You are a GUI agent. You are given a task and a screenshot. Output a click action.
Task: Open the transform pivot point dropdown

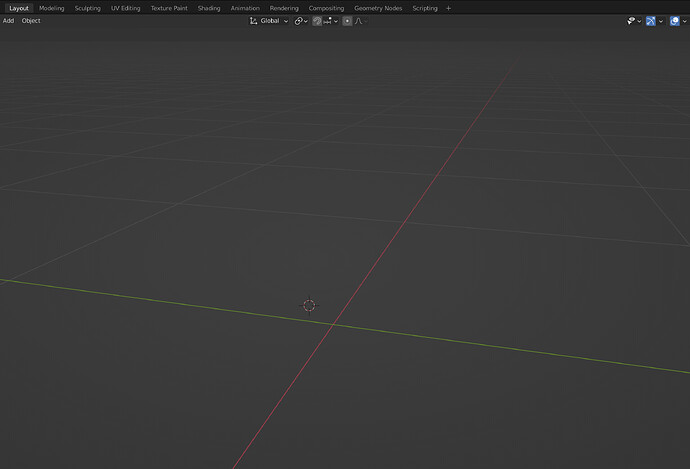pyautogui.click(x=301, y=21)
